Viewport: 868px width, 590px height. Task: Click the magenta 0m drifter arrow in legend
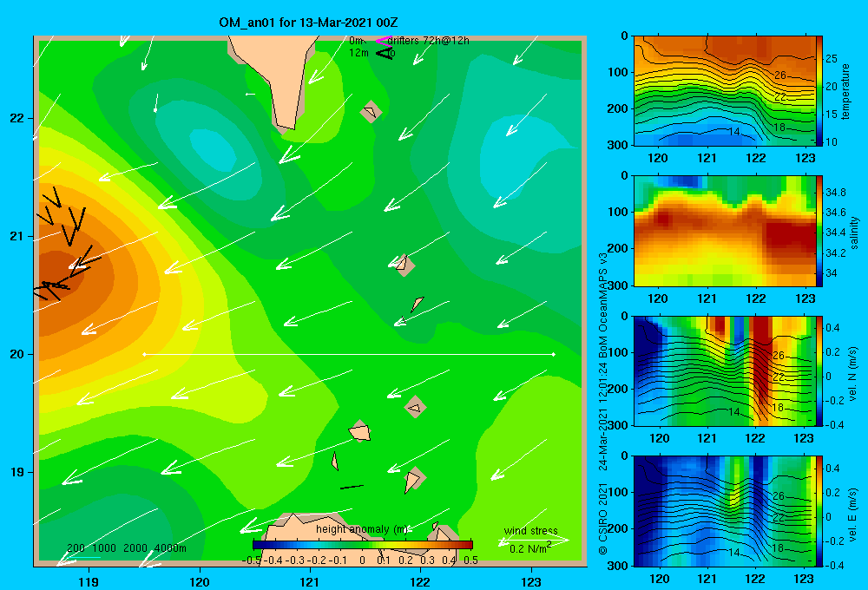point(383,41)
